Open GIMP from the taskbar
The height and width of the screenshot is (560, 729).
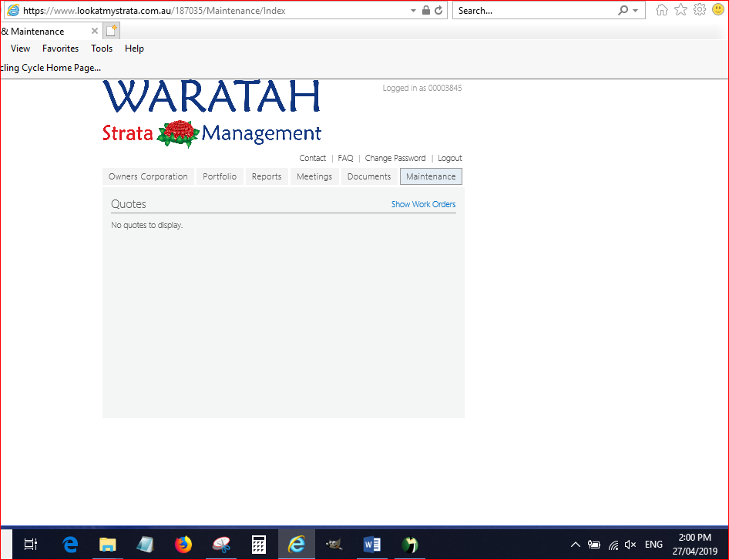pos(334,544)
